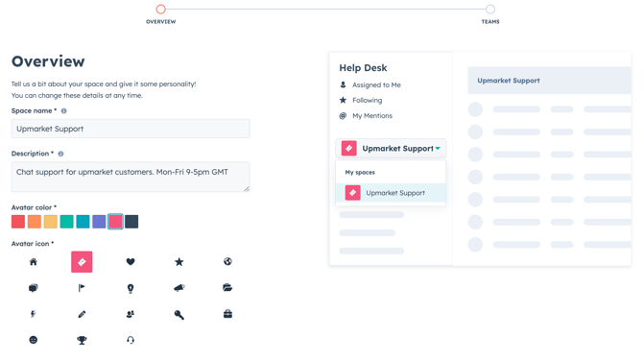This screenshot has width=644, height=360.
Task: Pick the teal blue avatar color
Action: tap(83, 222)
